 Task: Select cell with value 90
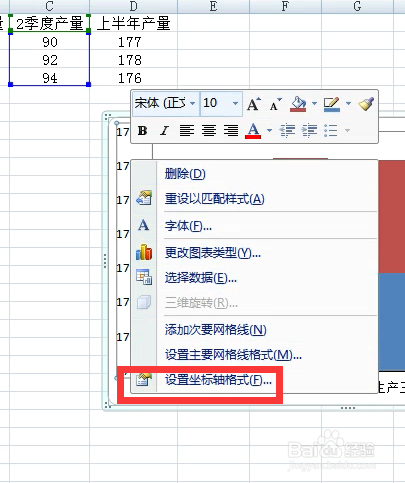point(50,42)
